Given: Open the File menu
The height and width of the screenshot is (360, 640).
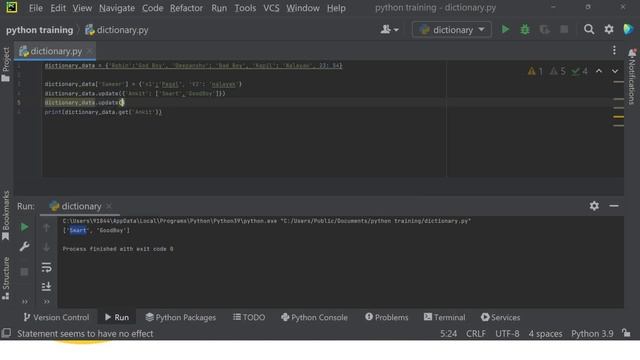Looking at the screenshot, I should [x=36, y=8].
